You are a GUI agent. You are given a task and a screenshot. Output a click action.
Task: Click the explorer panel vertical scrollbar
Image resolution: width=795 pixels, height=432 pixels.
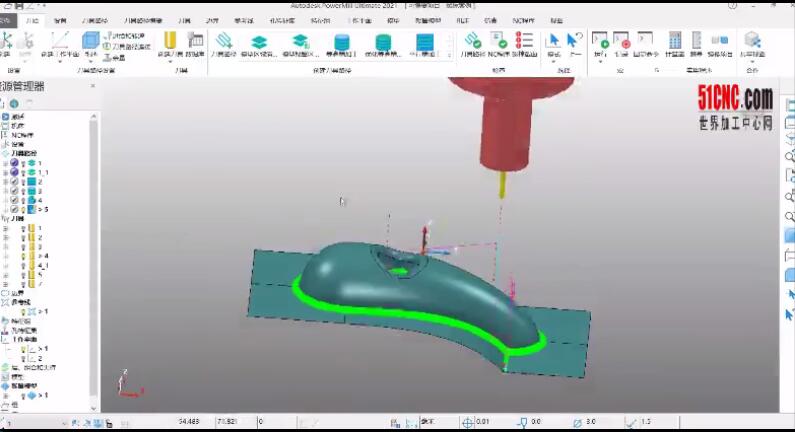tap(95, 250)
